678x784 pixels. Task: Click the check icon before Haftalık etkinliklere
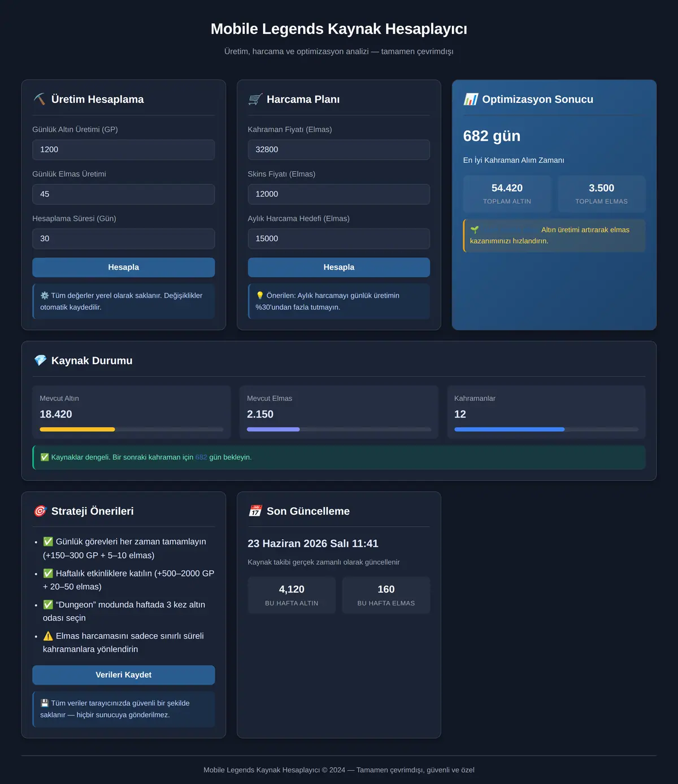pos(48,573)
